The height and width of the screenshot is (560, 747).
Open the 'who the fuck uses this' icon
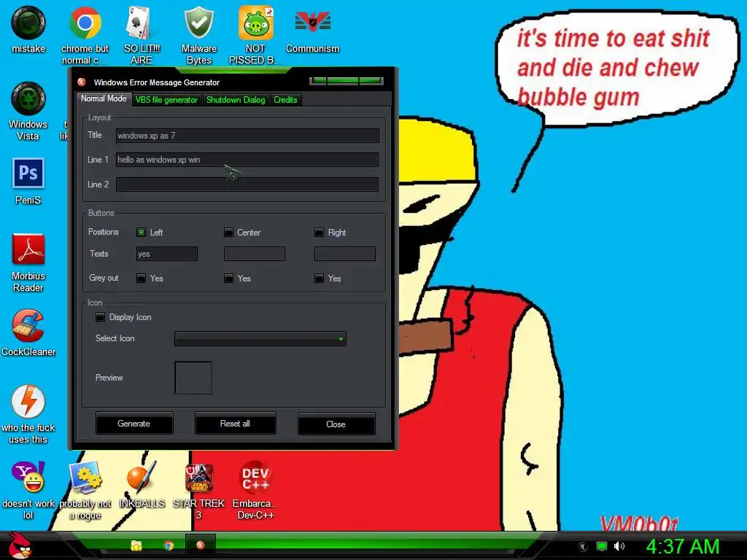[x=28, y=414]
